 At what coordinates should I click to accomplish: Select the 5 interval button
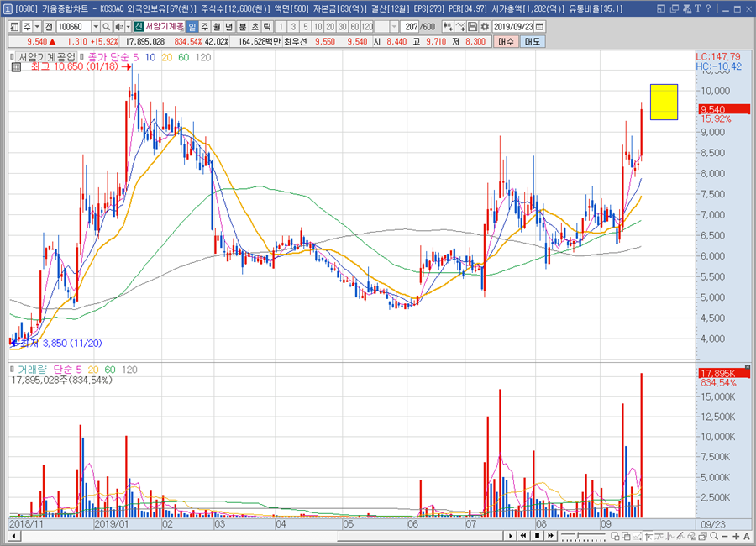tap(305, 27)
